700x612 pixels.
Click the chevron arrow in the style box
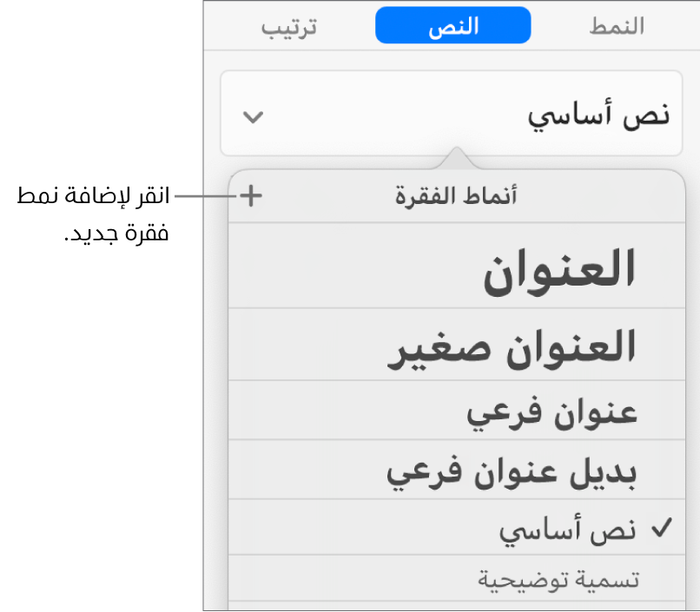(252, 117)
